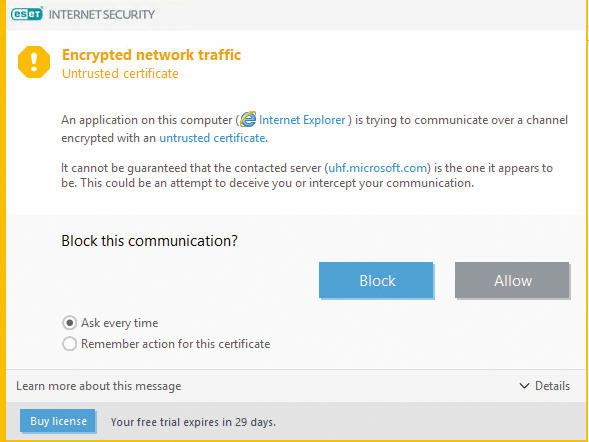Screen dimensions: 589x442
Task: Click the Internet Explorer icon
Action: click(x=248, y=119)
